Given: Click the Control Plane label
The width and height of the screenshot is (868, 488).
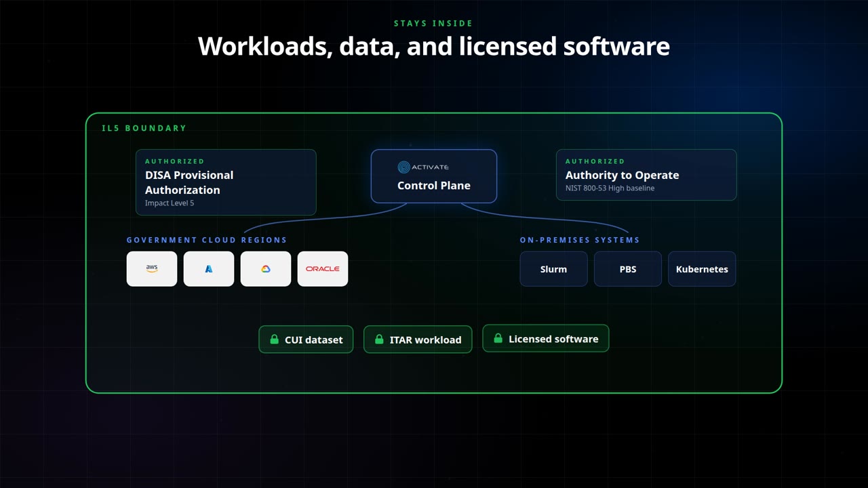Looking at the screenshot, I should click(x=434, y=185).
